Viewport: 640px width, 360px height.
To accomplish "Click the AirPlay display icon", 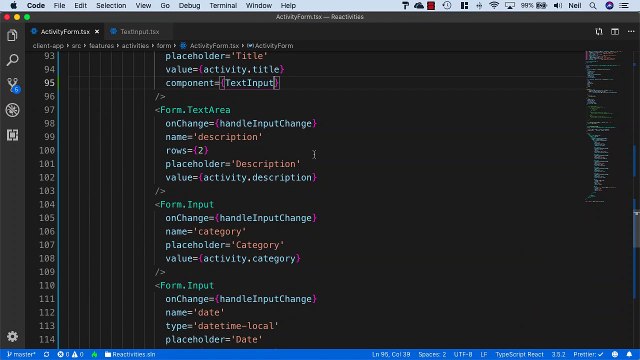I will (x=510, y=5).
